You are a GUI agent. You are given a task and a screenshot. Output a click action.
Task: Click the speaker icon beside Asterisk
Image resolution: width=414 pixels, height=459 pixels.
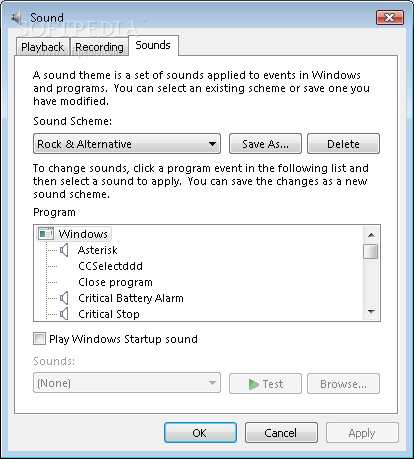[64, 250]
